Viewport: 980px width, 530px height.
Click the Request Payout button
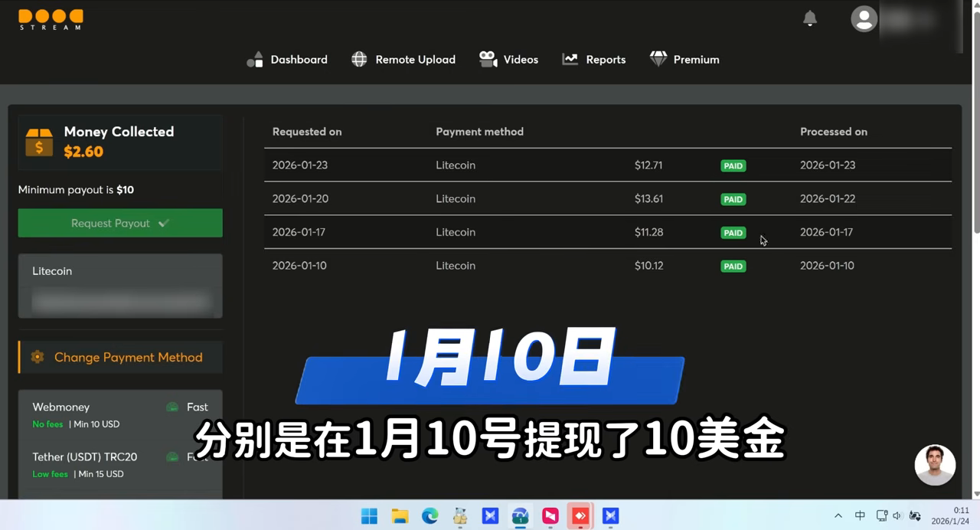pos(120,223)
